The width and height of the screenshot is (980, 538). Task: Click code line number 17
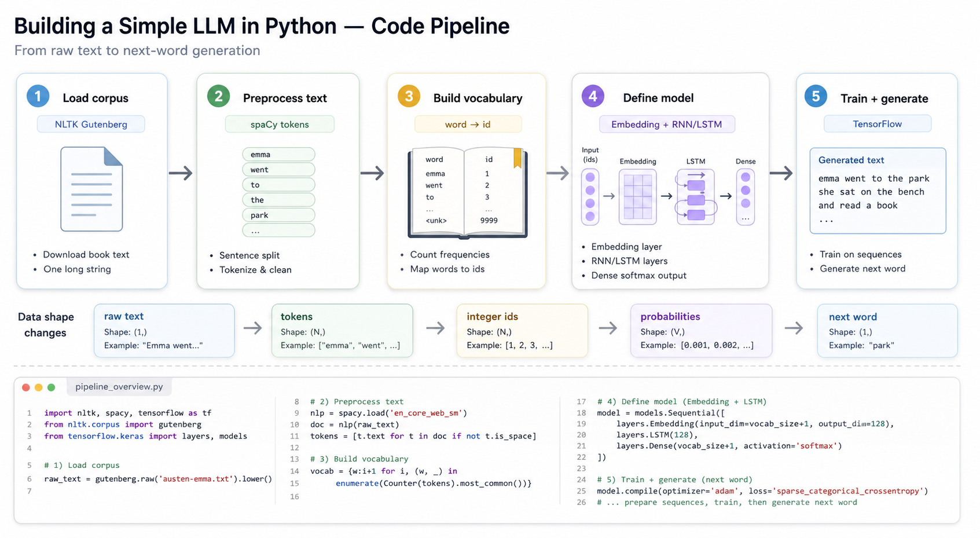pyautogui.click(x=581, y=401)
